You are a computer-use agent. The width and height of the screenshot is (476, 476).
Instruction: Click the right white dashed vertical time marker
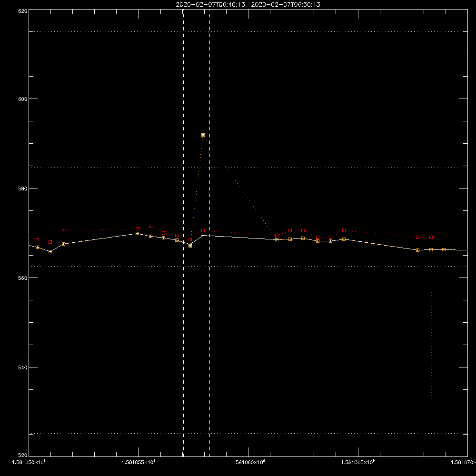click(209, 233)
